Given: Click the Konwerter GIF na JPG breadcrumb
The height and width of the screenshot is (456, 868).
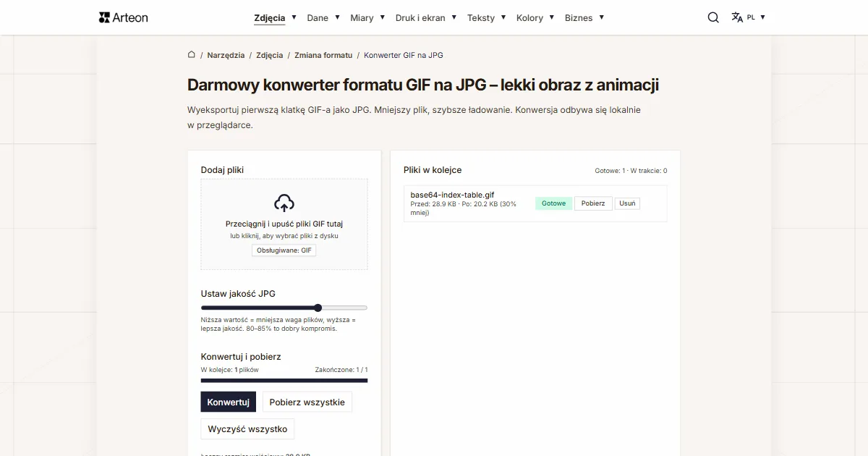Looking at the screenshot, I should [404, 55].
